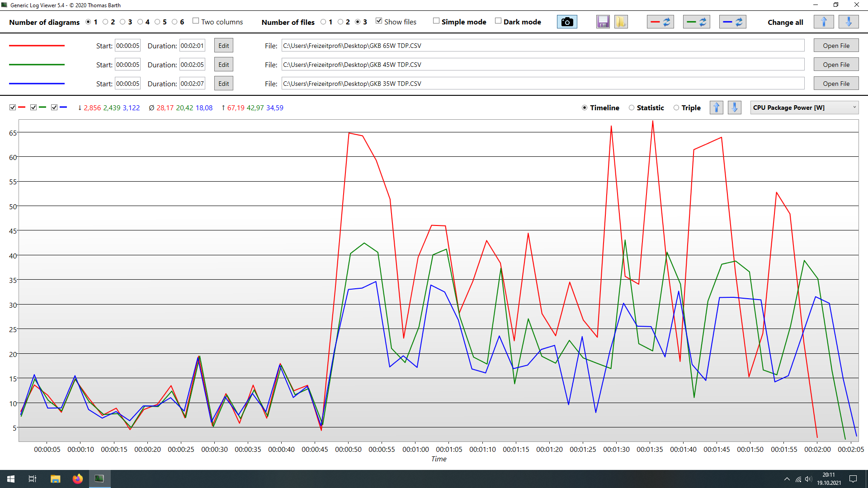Image resolution: width=868 pixels, height=488 pixels.
Task: Set Number of files to 2
Action: [340, 22]
